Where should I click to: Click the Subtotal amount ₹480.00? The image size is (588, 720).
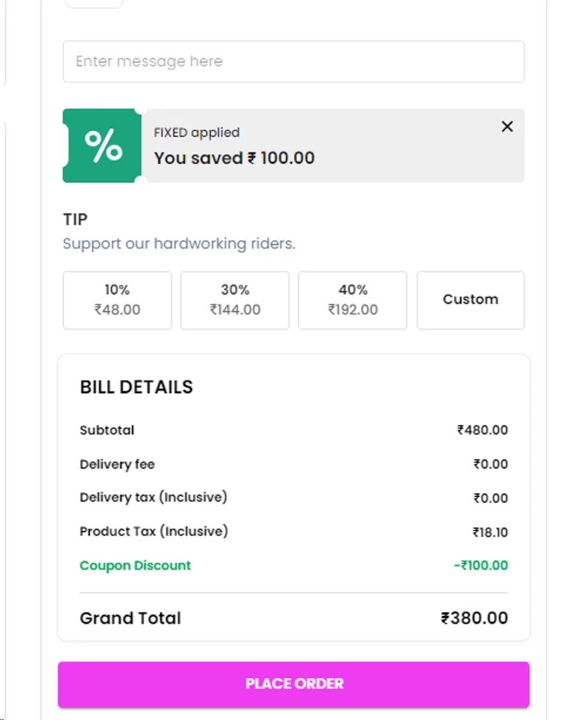(x=482, y=430)
